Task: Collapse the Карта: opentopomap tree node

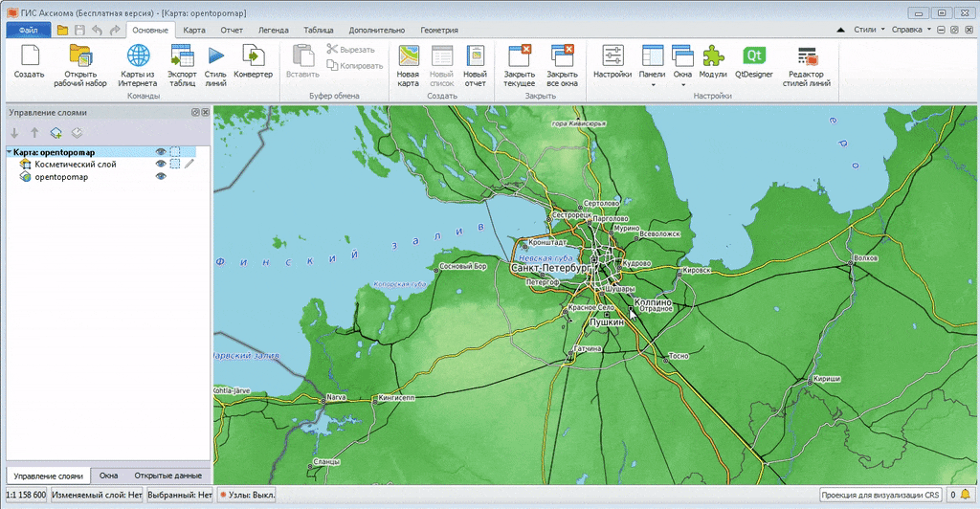Action: point(9,152)
